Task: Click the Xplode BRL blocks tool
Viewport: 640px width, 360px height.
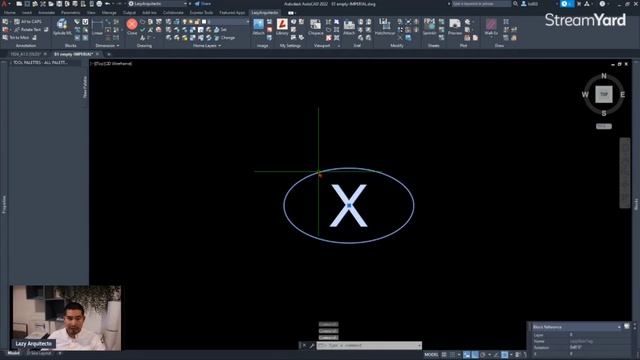Action: (x=62, y=27)
